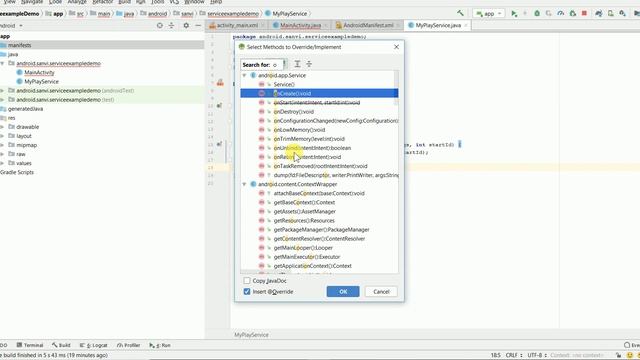The image size is (640, 360).
Task: Open Logcat tool window
Action: (93, 345)
